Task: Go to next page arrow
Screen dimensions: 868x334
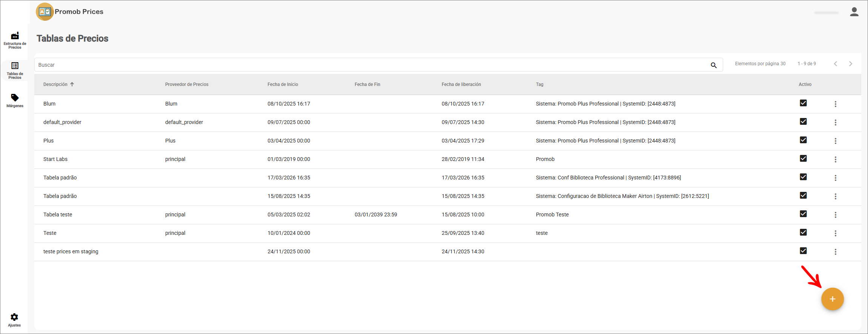Action: click(x=850, y=64)
